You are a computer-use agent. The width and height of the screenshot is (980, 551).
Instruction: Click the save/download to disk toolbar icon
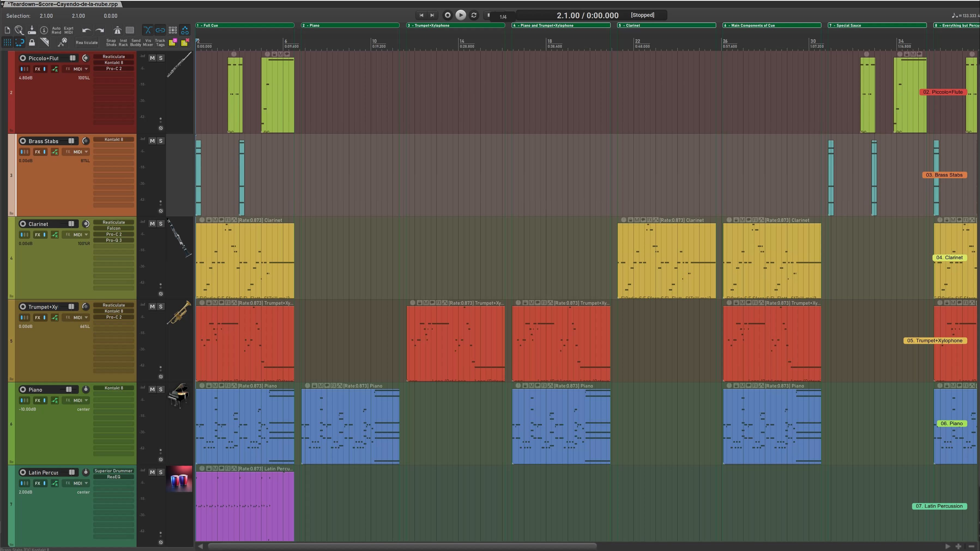[32, 30]
